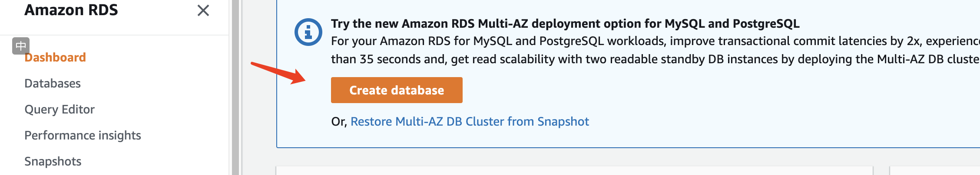Viewport: 980px width, 175px height.
Task: Click the Chinese input method indicator icon
Action: pyautogui.click(x=20, y=45)
